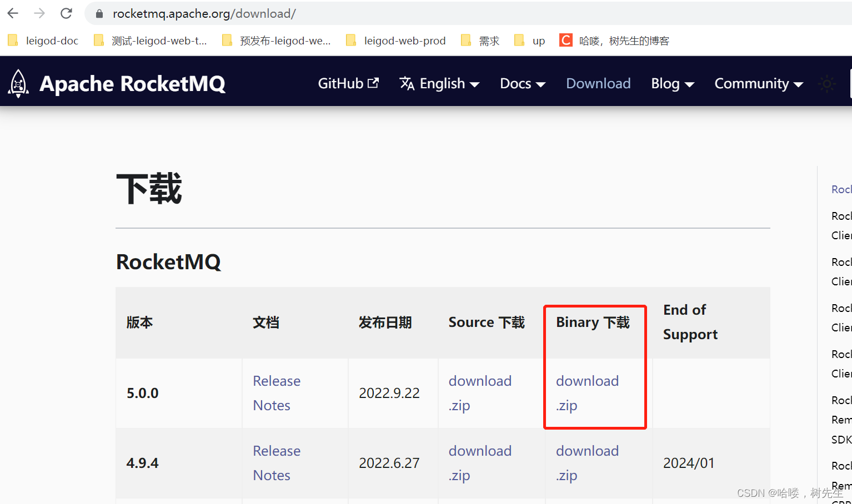Click the browser forward arrow

pos(39,13)
